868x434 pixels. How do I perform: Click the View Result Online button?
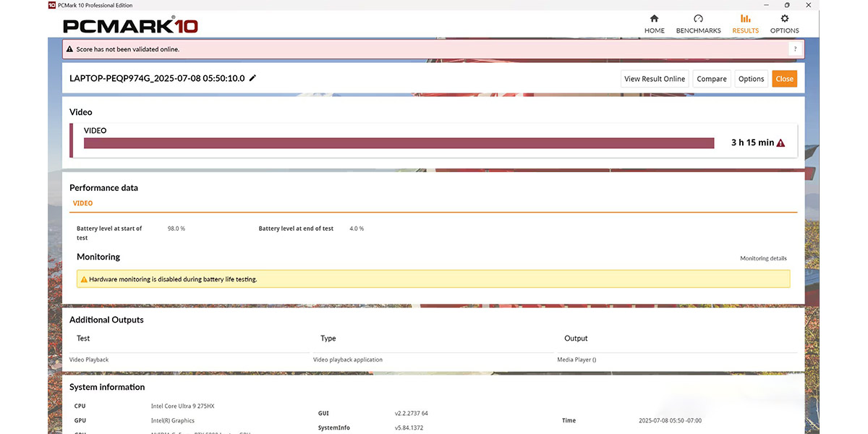click(x=655, y=79)
